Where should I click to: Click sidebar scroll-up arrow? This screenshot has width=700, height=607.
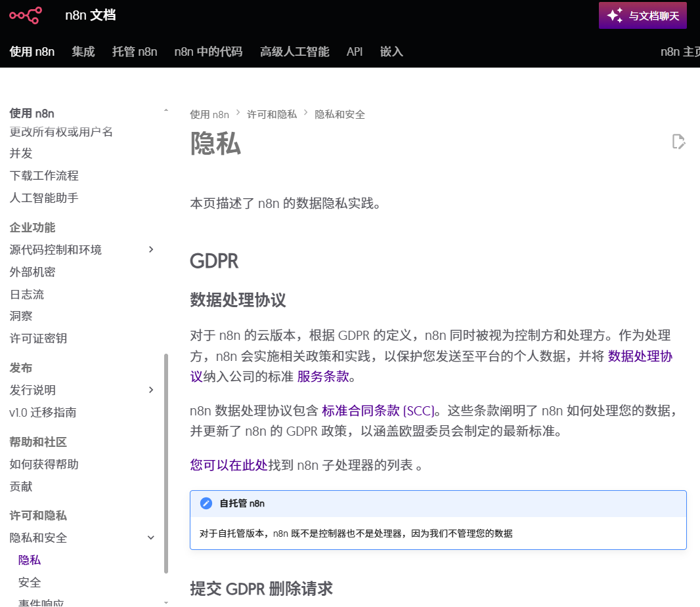coord(166,110)
